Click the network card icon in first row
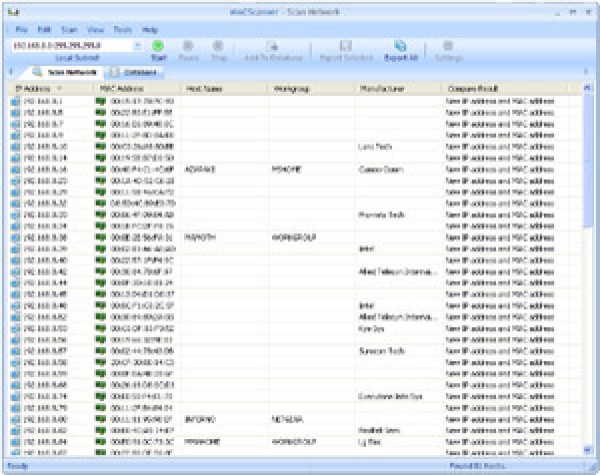 (x=101, y=101)
